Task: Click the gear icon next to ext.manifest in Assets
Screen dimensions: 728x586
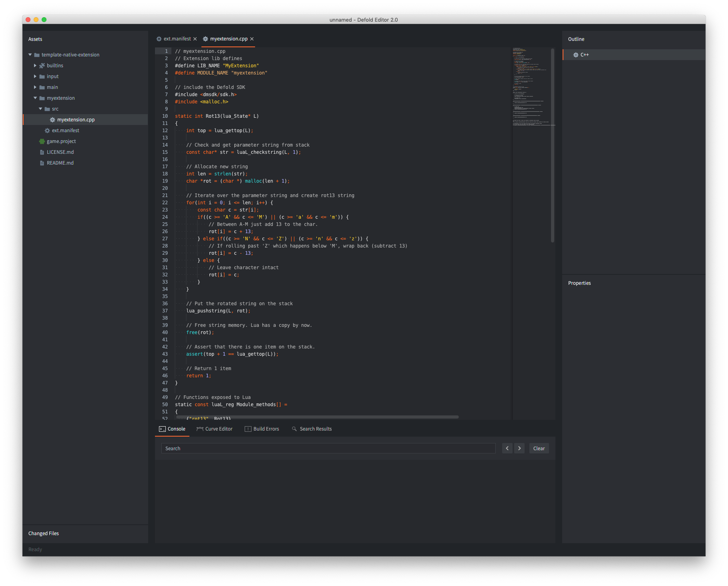Action: (47, 131)
